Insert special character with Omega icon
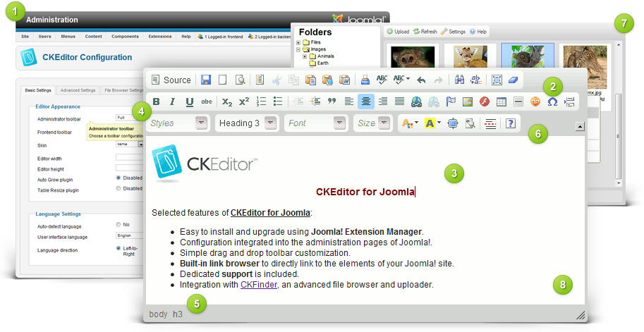644x332 pixels. click(x=552, y=102)
